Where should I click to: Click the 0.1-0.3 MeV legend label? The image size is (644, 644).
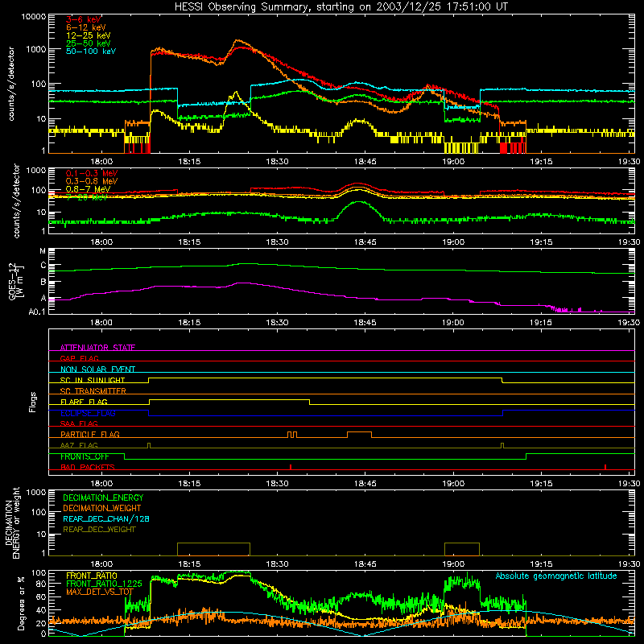click(x=92, y=173)
